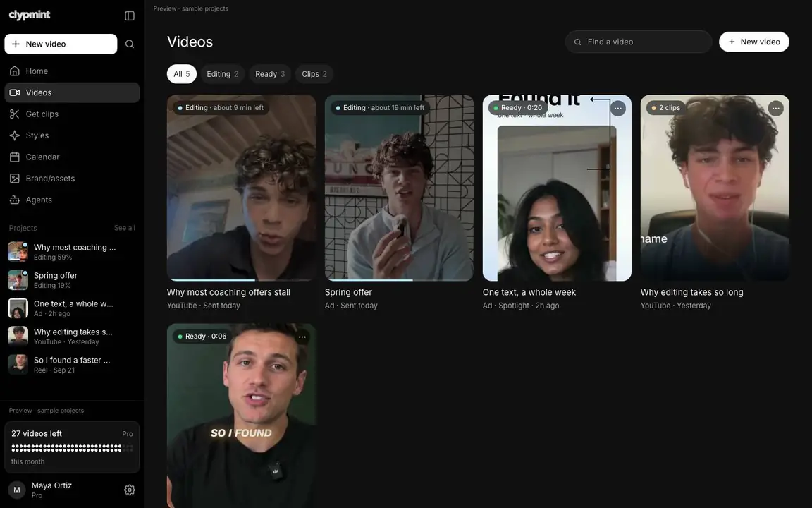Open Why editing takes so long thumbnail
Image resolution: width=812 pixels, height=508 pixels.
(715, 188)
